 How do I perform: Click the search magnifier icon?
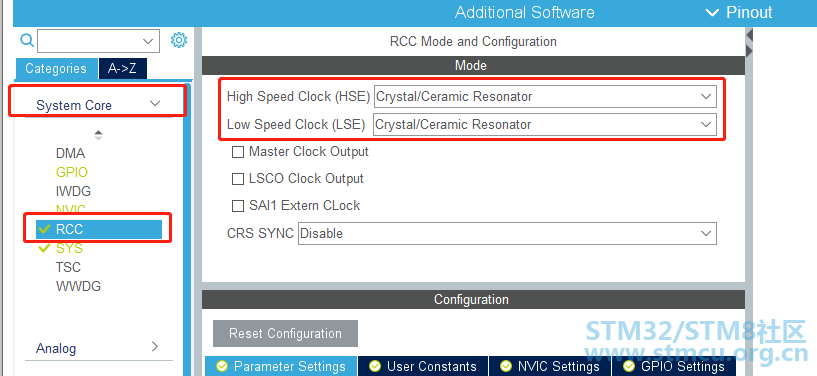tap(27, 41)
